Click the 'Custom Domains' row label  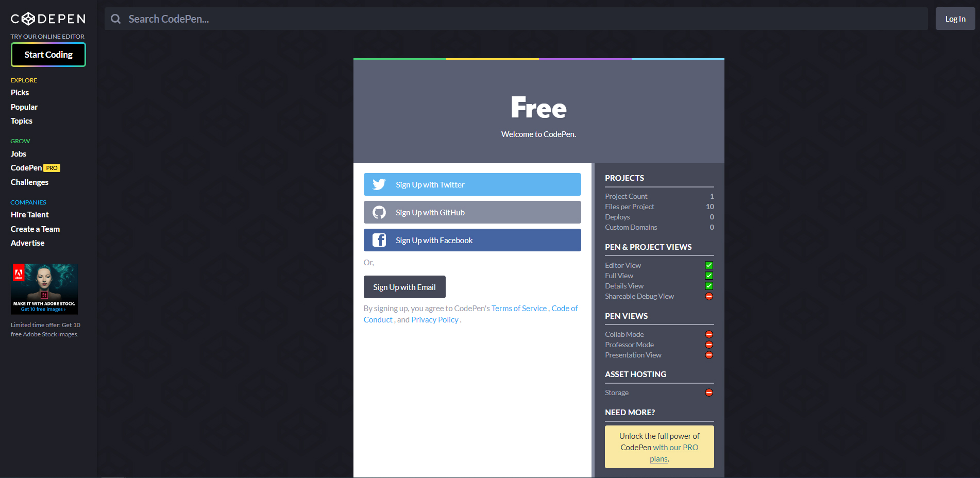tap(631, 227)
